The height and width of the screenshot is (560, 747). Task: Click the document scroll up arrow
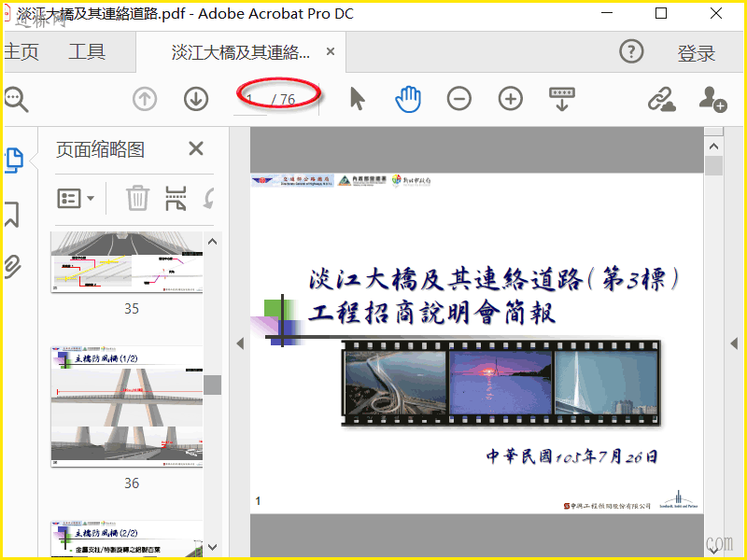point(713,147)
